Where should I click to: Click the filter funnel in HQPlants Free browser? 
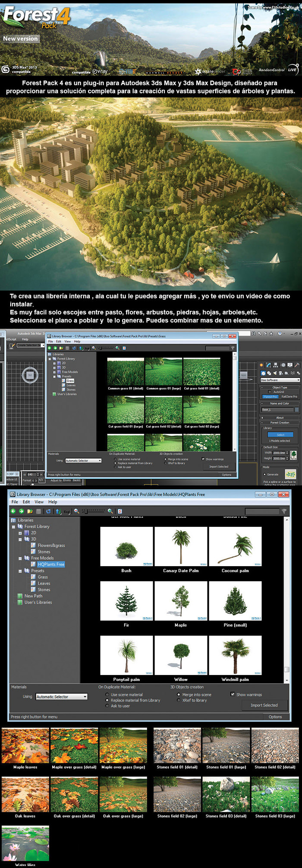click(284, 511)
